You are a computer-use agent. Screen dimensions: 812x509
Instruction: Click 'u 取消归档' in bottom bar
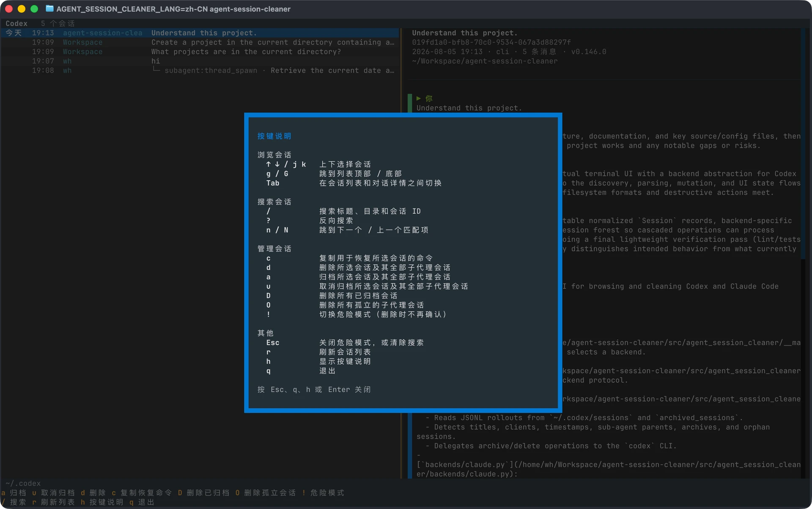53,493
